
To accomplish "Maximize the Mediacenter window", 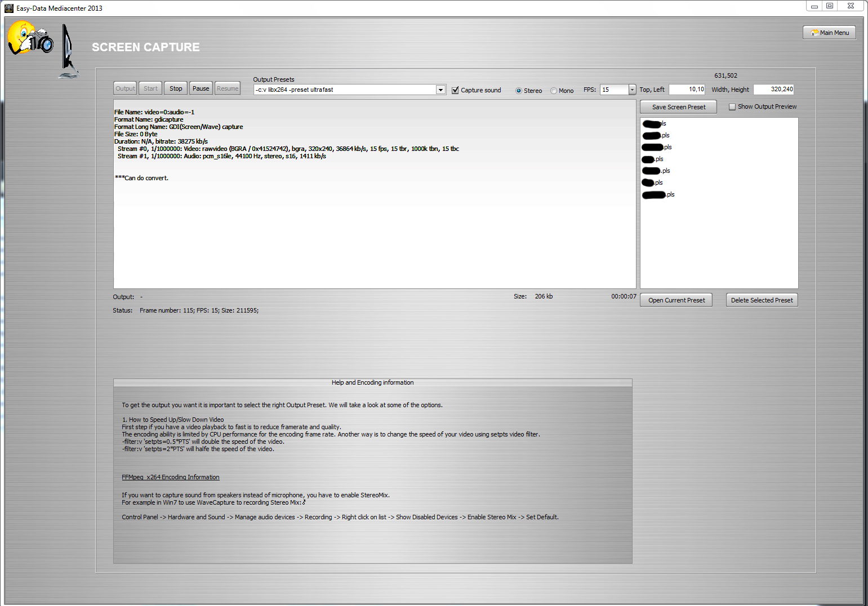I will 829,6.
